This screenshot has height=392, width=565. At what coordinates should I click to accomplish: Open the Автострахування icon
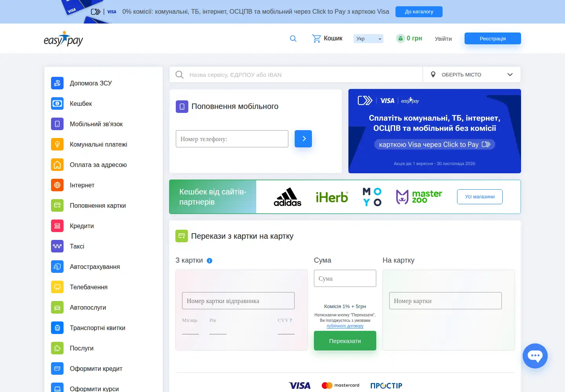tap(57, 267)
